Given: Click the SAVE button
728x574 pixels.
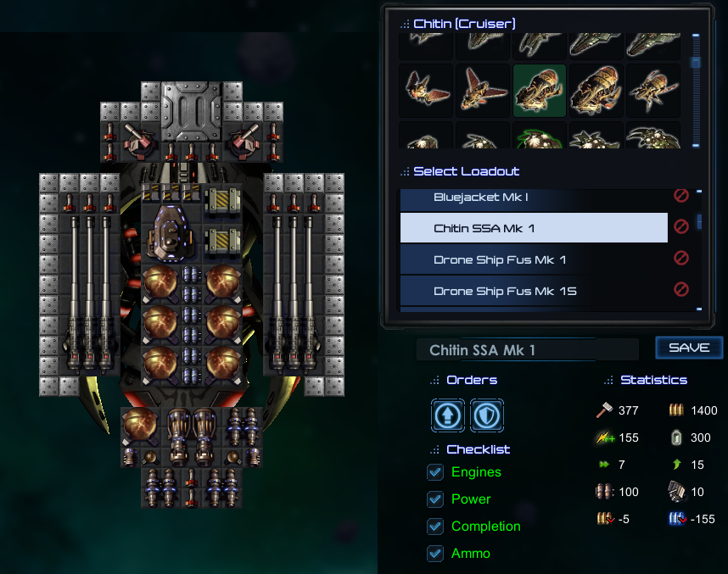Looking at the screenshot, I should (x=689, y=348).
